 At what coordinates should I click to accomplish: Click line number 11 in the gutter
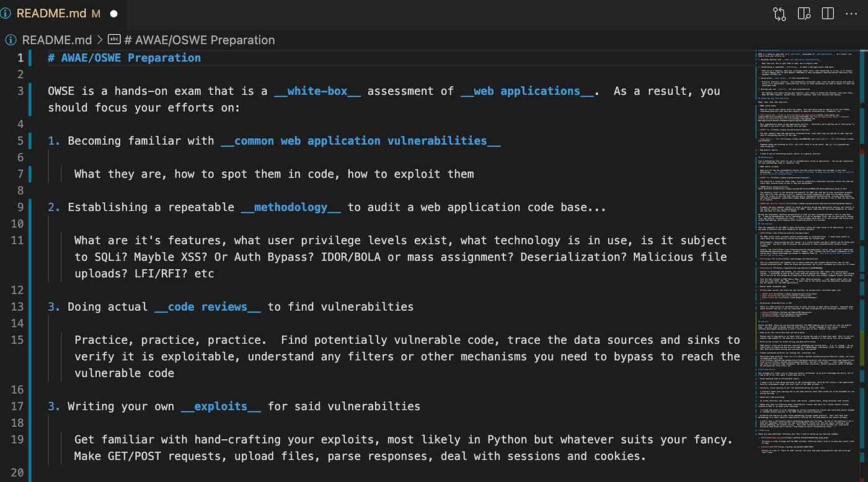click(x=17, y=240)
